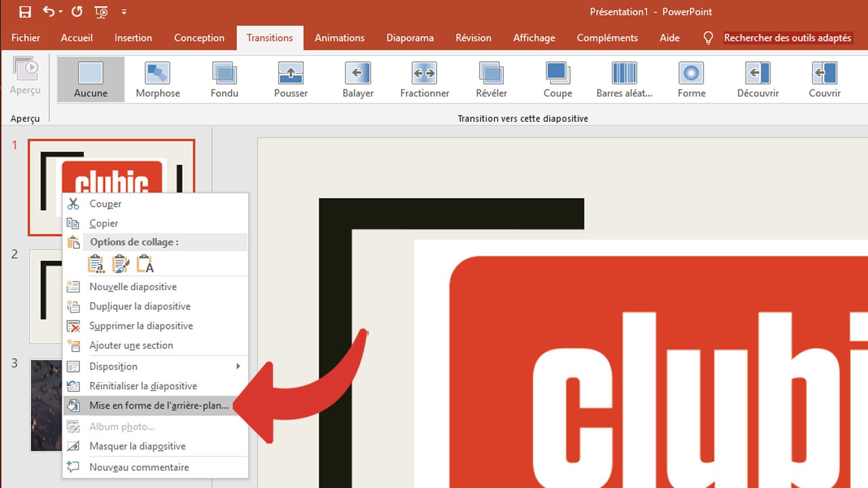Select the Fondu transition

(224, 79)
